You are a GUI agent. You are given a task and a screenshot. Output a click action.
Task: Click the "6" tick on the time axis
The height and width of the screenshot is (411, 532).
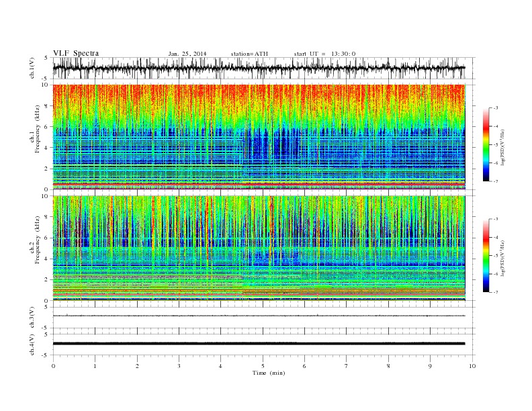click(x=304, y=366)
